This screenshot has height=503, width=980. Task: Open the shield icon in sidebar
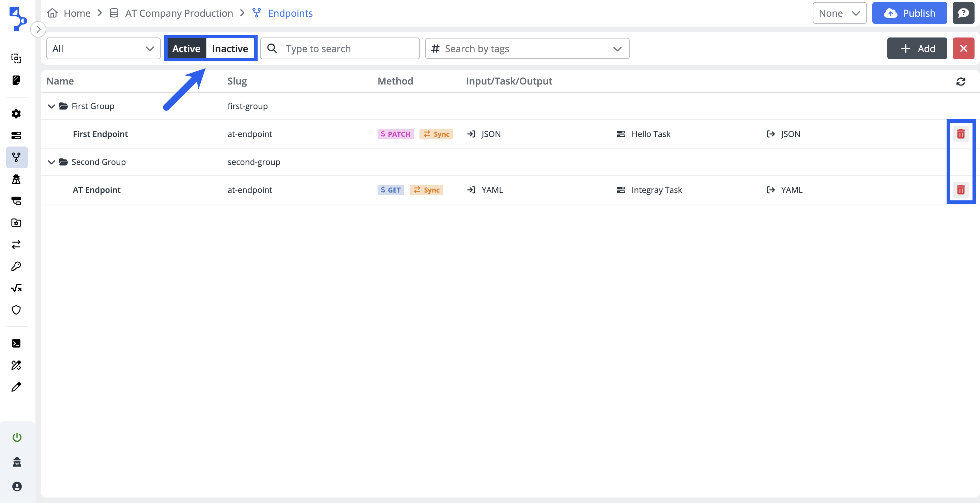coord(16,310)
